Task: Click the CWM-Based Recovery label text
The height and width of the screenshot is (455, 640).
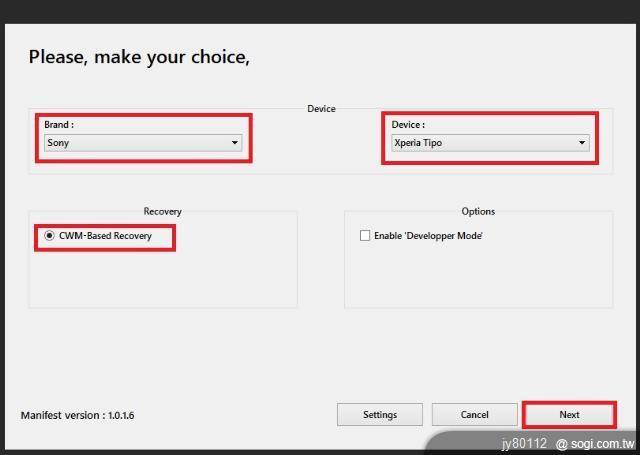Action: (x=105, y=236)
